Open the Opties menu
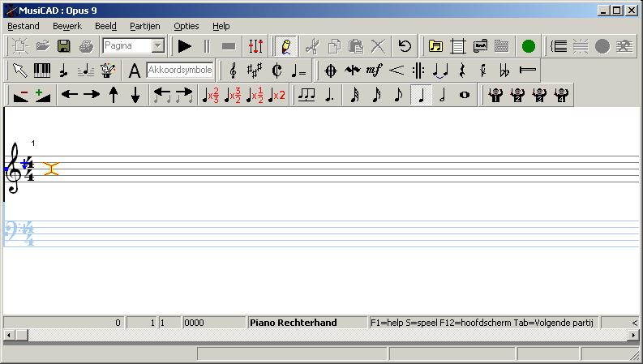The width and height of the screenshot is (643, 364). 186,26
